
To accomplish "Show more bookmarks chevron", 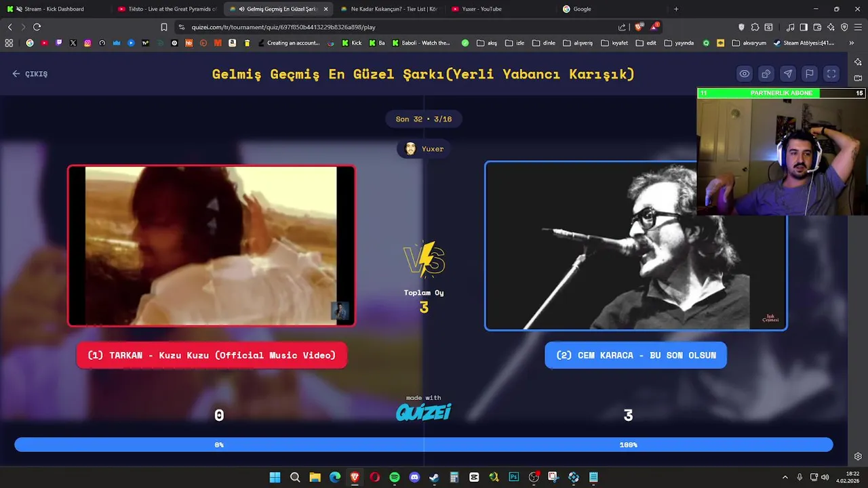I will click(851, 43).
